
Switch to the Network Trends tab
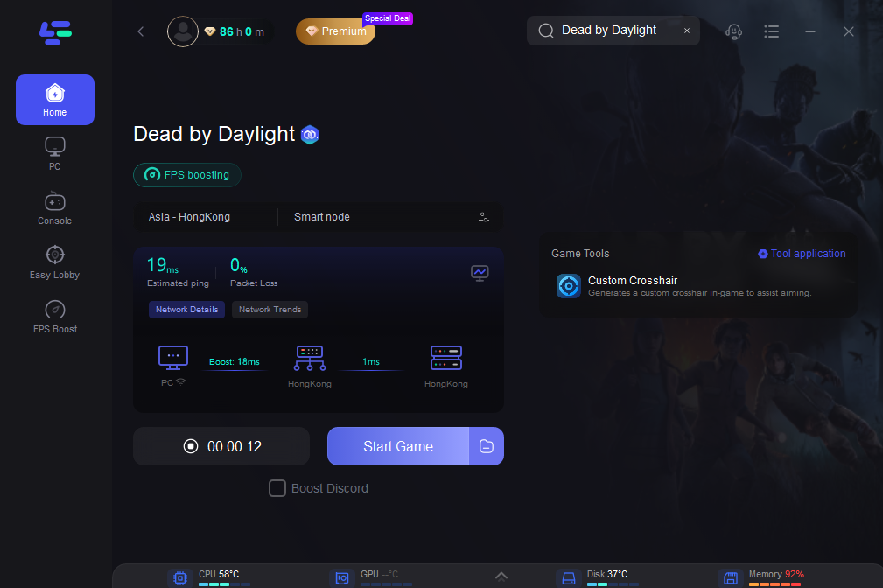[270, 310]
